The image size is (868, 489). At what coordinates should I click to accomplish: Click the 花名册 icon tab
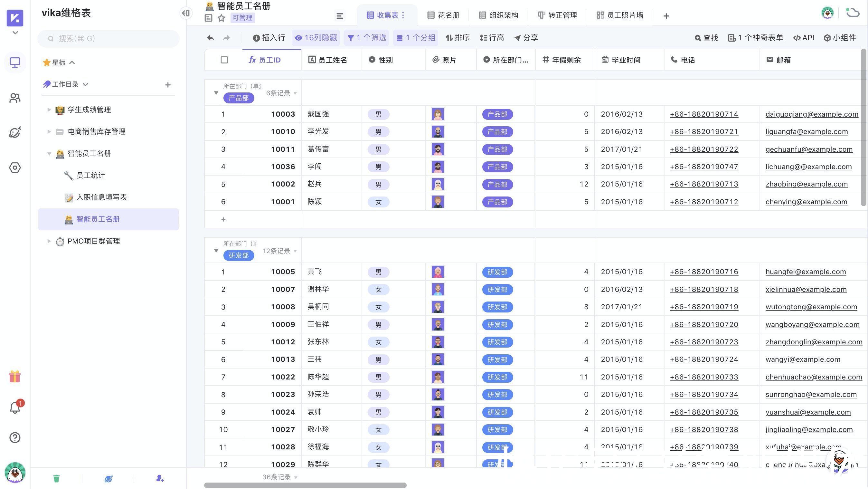click(x=443, y=15)
